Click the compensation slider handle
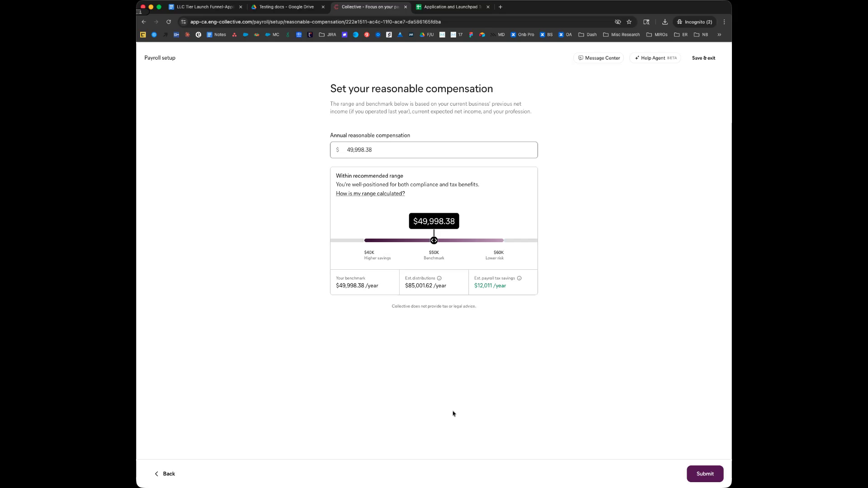 coord(434,240)
